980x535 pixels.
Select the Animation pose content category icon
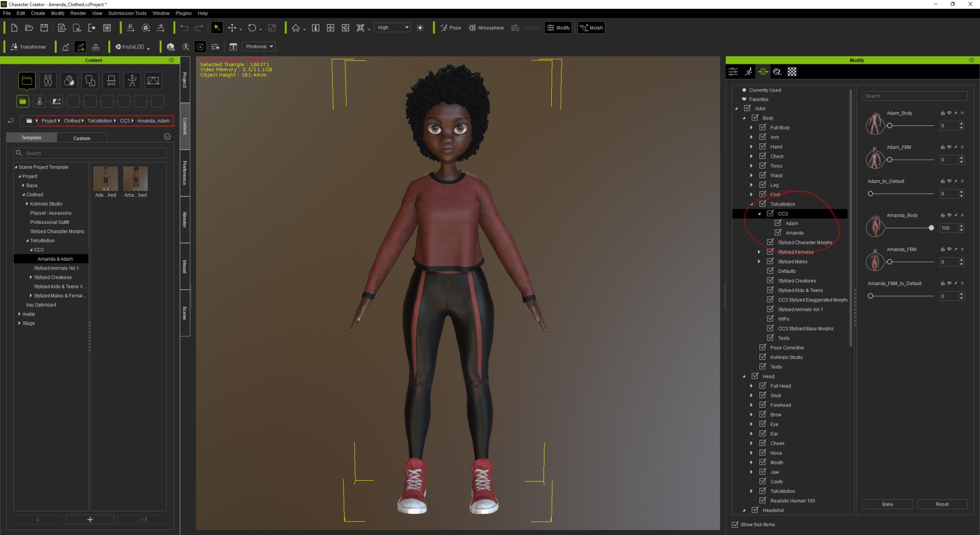[x=132, y=80]
